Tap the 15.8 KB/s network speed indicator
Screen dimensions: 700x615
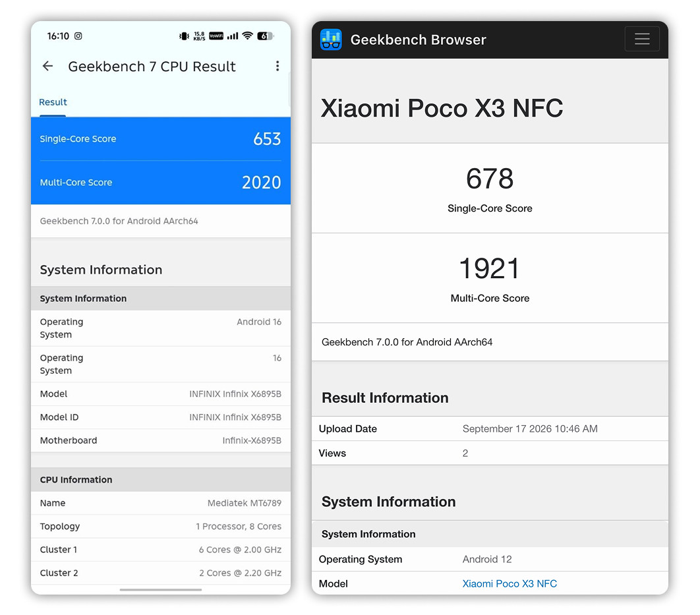coord(199,36)
